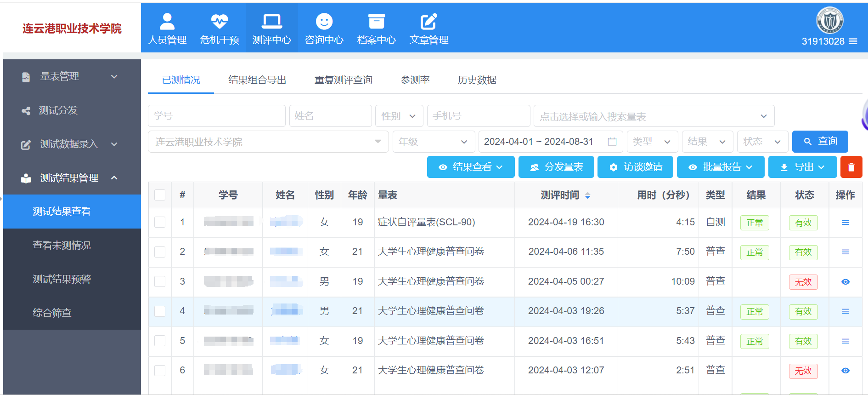868x395 pixels.
Task: Click the 结果查看 button
Action: (471, 167)
